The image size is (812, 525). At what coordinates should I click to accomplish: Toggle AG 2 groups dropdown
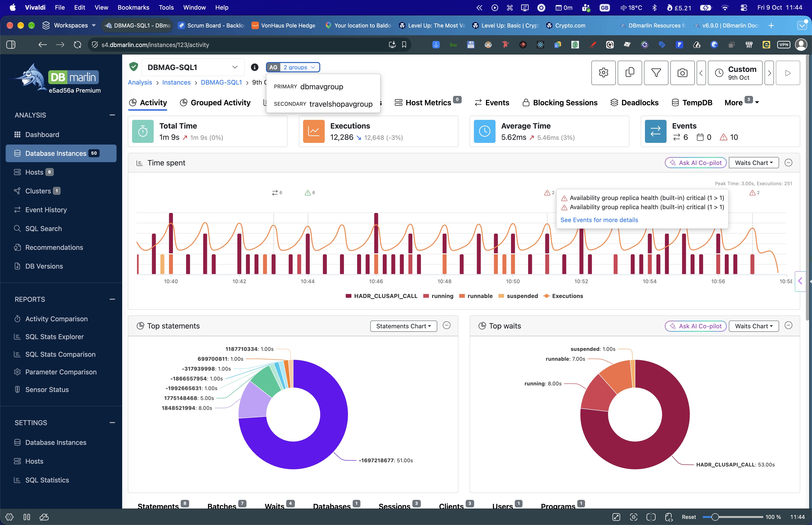click(x=293, y=67)
